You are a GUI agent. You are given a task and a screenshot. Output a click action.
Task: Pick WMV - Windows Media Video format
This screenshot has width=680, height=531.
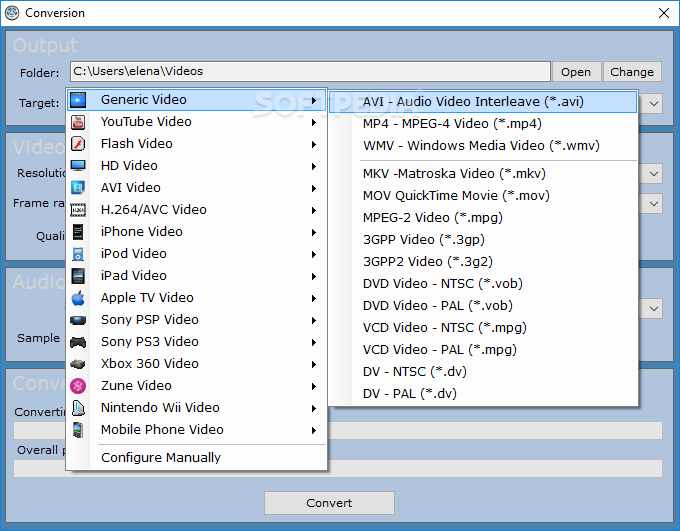pyautogui.click(x=483, y=146)
